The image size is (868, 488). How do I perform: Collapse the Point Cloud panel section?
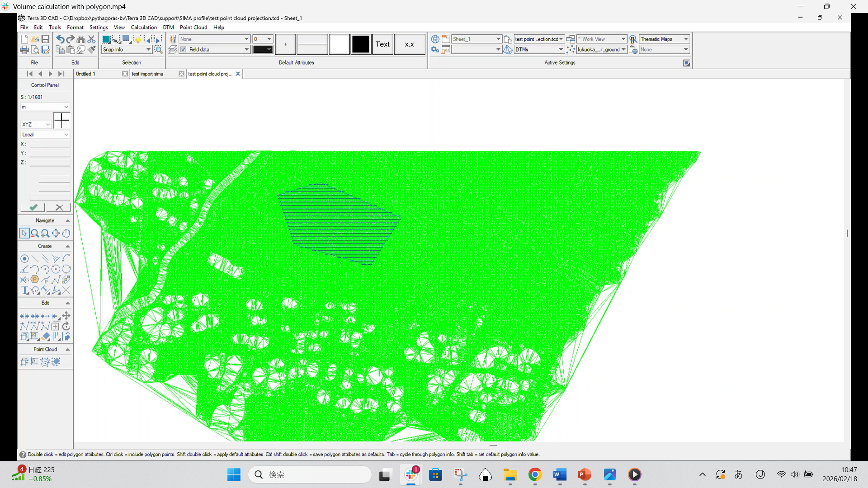[x=68, y=350]
